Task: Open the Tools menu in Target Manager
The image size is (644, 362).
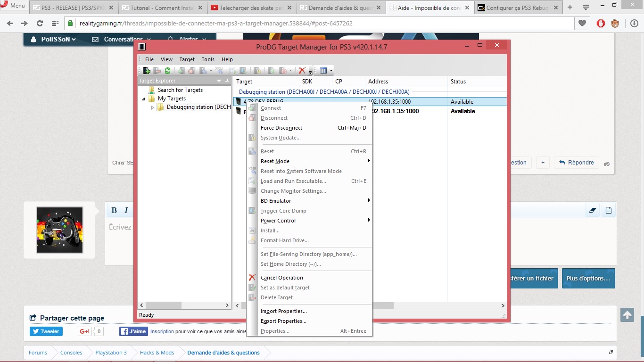Action: click(x=208, y=59)
